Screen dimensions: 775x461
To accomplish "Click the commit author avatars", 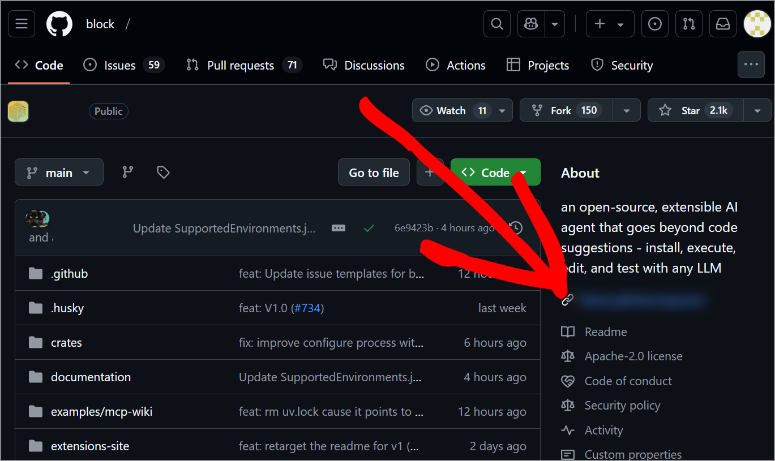I will [38, 218].
